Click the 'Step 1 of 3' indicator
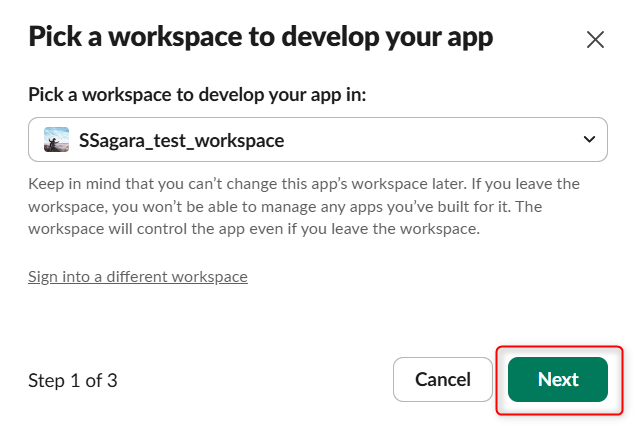Screen dimensions: 636x426 point(73,380)
